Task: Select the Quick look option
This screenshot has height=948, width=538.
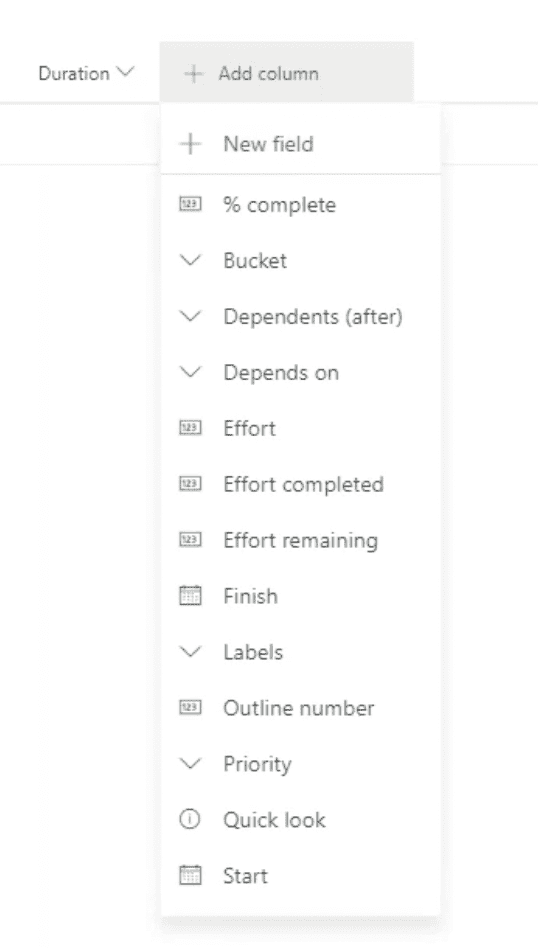Action: pos(300,820)
